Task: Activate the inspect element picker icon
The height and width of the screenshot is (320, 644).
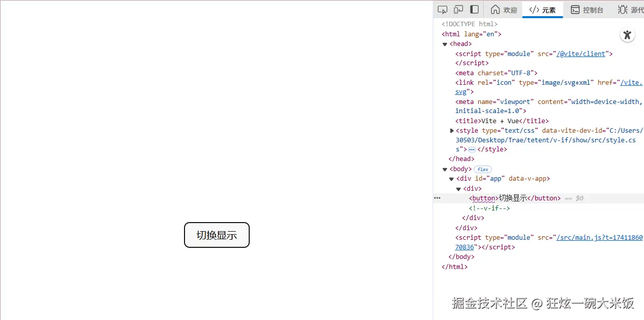Action: (443, 10)
